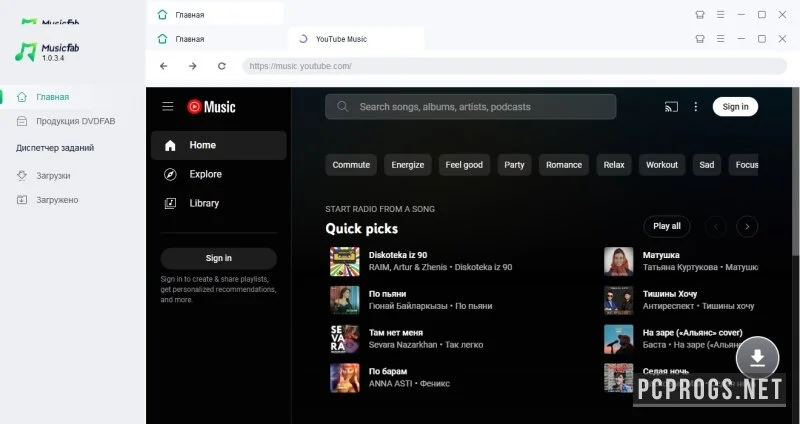800x424 pixels.
Task: Click the Quick picks next arrow
Action: coord(747,227)
